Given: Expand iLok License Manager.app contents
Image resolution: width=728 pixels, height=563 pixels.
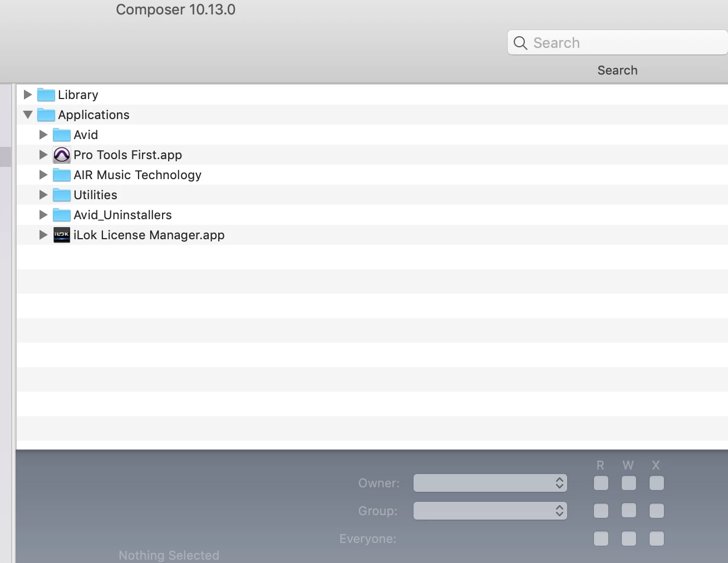Looking at the screenshot, I should point(43,235).
